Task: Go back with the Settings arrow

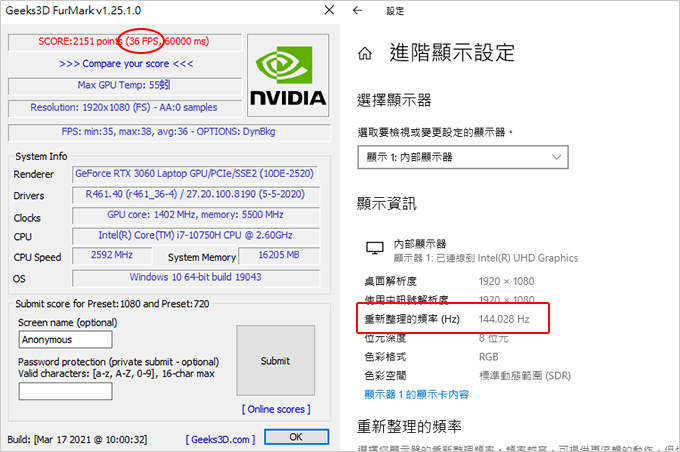Action: click(x=357, y=10)
